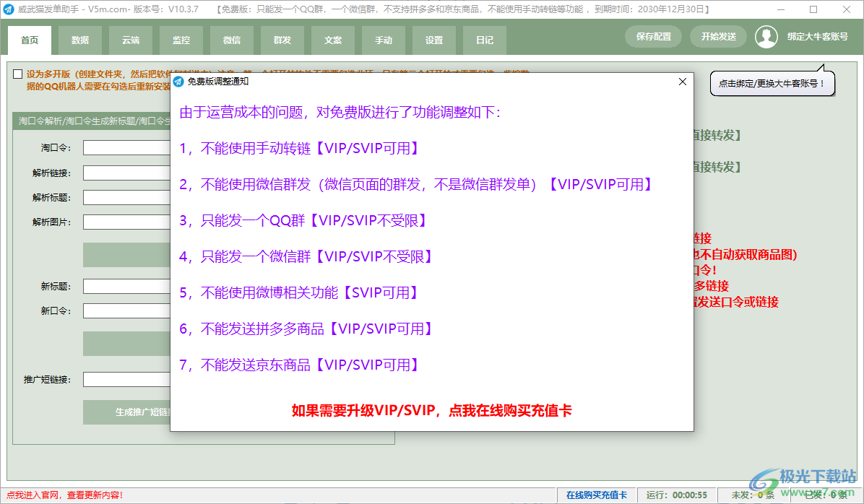The width and height of the screenshot is (864, 504).
Task: Open the 手动 tab
Action: pos(384,40)
